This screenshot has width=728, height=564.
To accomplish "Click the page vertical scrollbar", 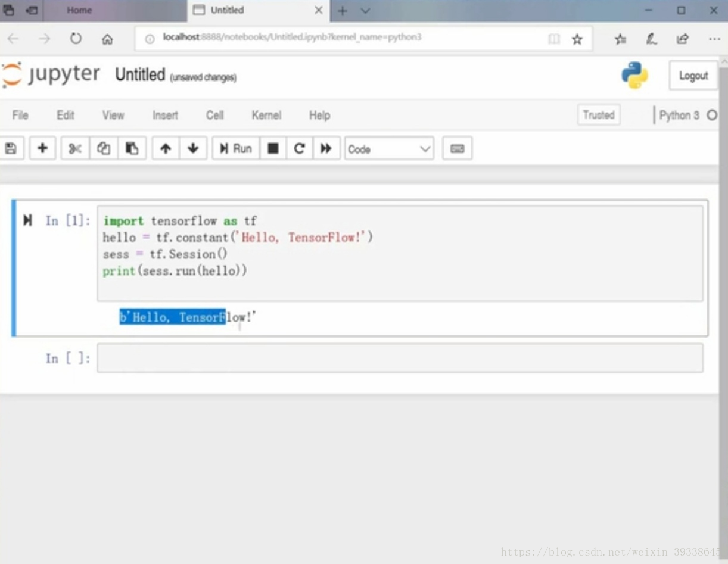I will [723, 310].
